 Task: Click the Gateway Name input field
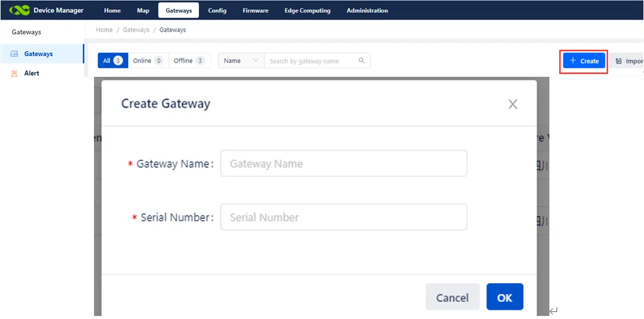click(344, 163)
